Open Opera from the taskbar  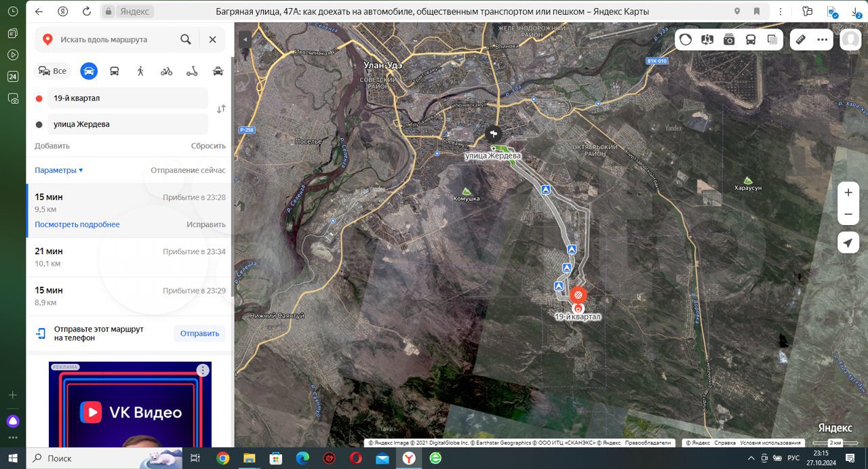[355, 458]
